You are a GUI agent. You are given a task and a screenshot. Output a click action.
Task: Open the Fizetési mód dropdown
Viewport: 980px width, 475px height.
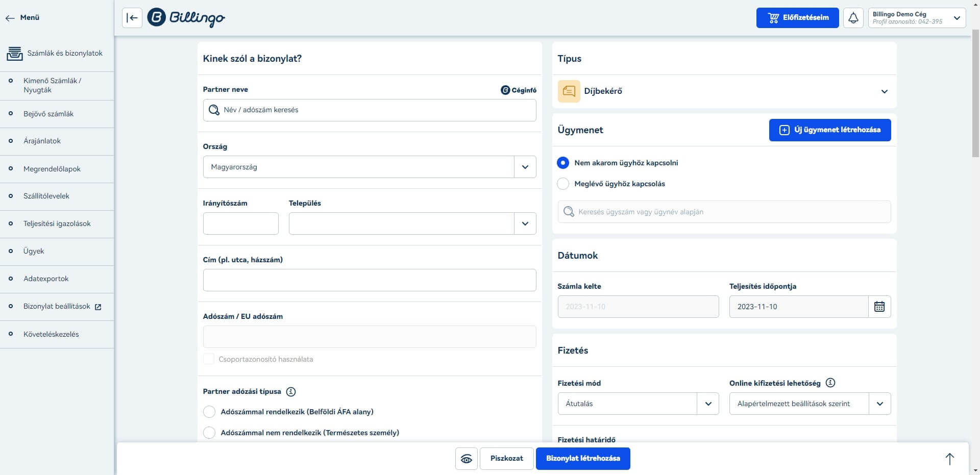tap(708, 404)
